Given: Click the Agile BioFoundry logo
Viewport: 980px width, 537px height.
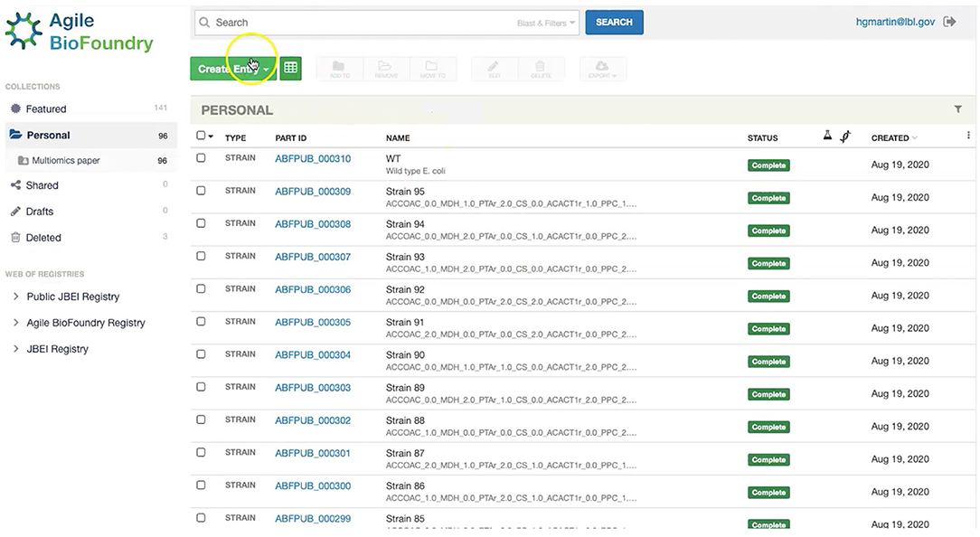Looking at the screenshot, I should click(x=80, y=32).
